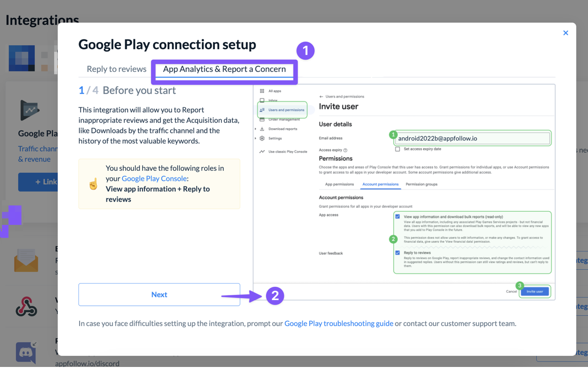The height and width of the screenshot is (370, 588).
Task: Click the "User details" section heading
Action: [x=335, y=124]
